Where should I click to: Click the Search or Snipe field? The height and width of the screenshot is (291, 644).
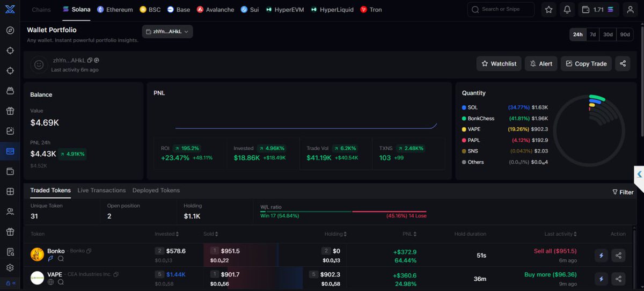501,10
